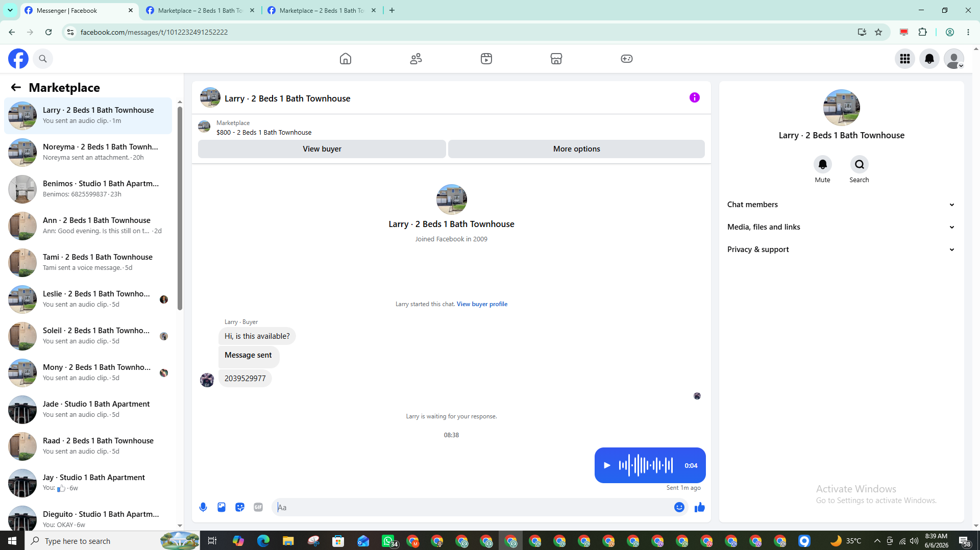Go back in browser history
The height and width of the screenshot is (550, 980).
click(x=12, y=32)
